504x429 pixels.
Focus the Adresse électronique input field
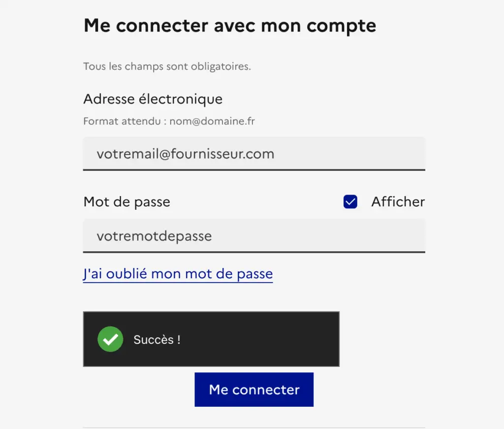click(x=254, y=154)
